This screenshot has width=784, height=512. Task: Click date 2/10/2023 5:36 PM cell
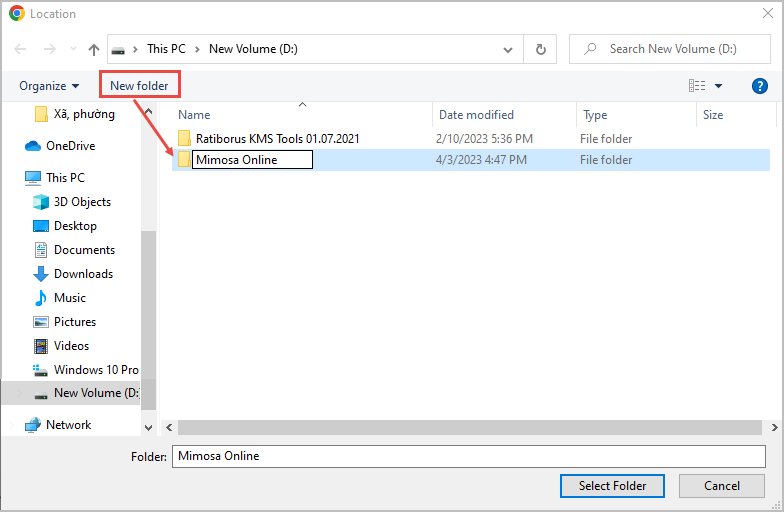pos(484,138)
